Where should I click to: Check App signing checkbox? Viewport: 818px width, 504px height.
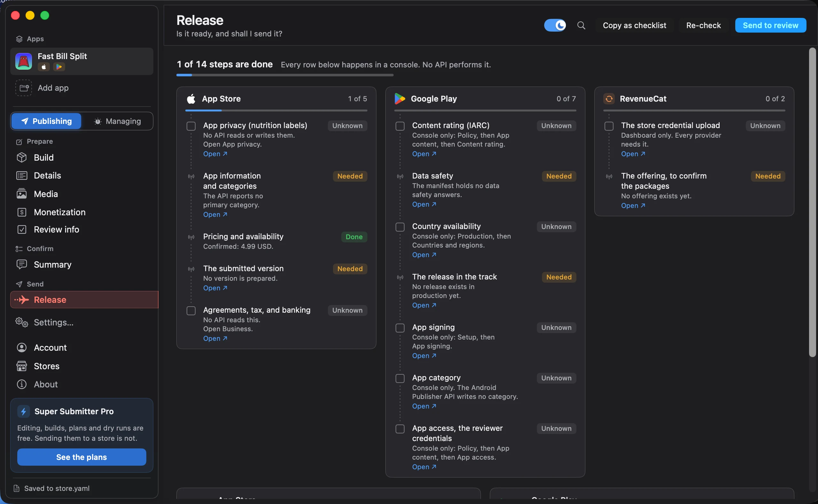coord(400,328)
